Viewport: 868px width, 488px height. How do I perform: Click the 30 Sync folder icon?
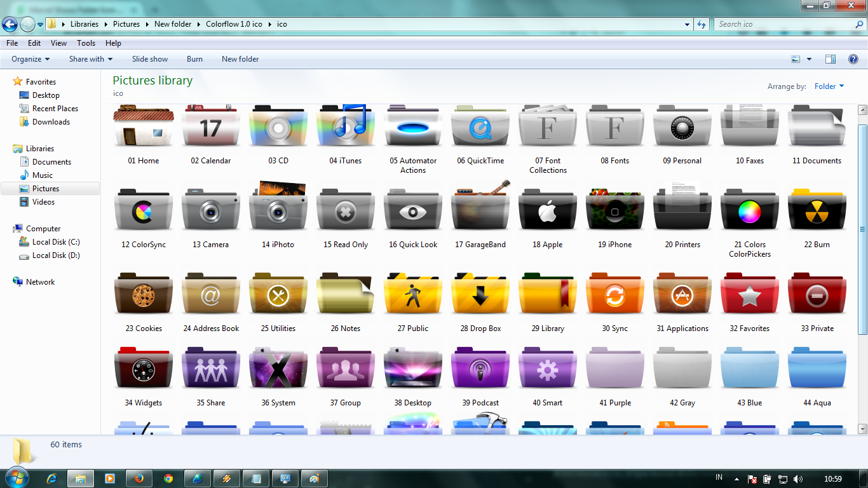[615, 294]
